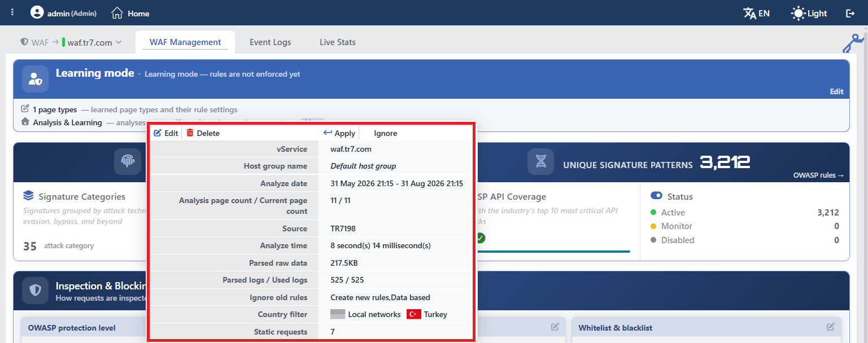Open the language translation icon
Viewport: 868px width, 343px height.
(x=749, y=13)
